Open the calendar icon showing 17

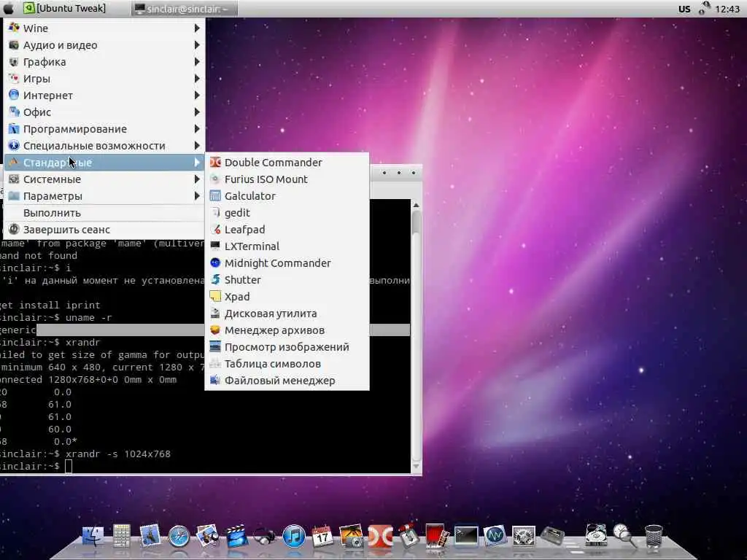click(322, 537)
